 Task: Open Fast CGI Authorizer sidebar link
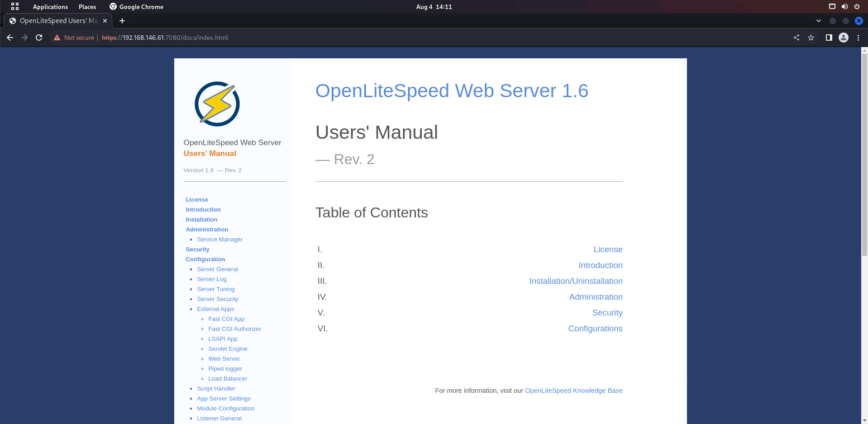tap(234, 329)
